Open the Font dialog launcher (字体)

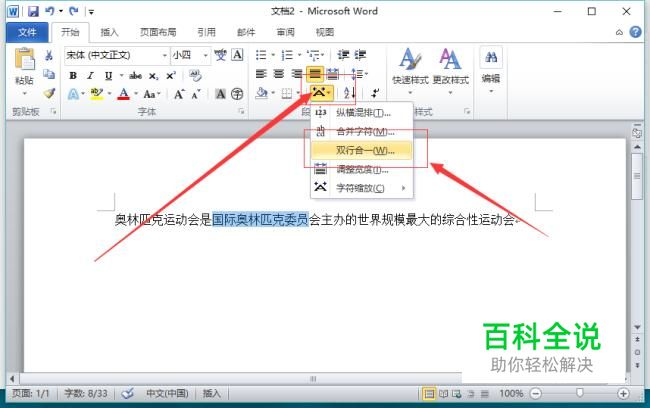pyautogui.click(x=241, y=111)
